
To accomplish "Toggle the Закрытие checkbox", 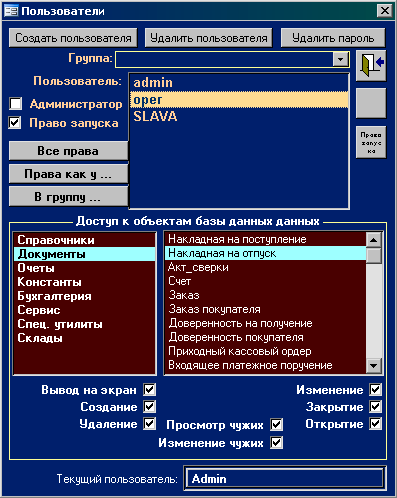I will 375,406.
